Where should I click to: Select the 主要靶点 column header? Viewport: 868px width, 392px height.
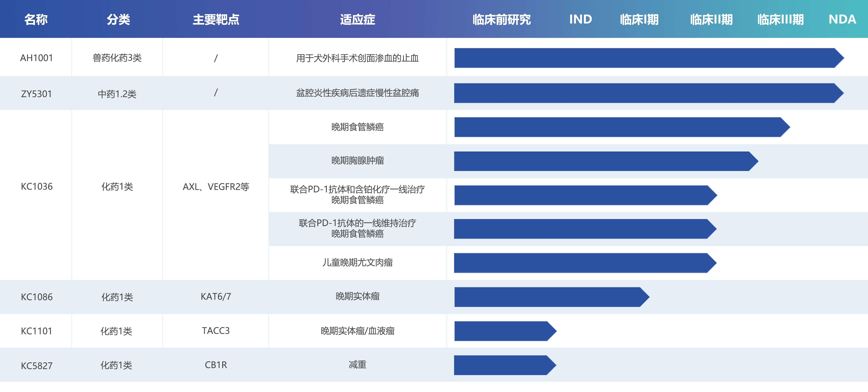pos(216,19)
